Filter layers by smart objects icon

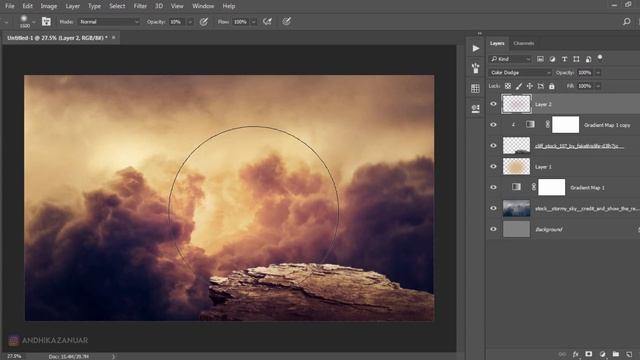[x=588, y=59]
